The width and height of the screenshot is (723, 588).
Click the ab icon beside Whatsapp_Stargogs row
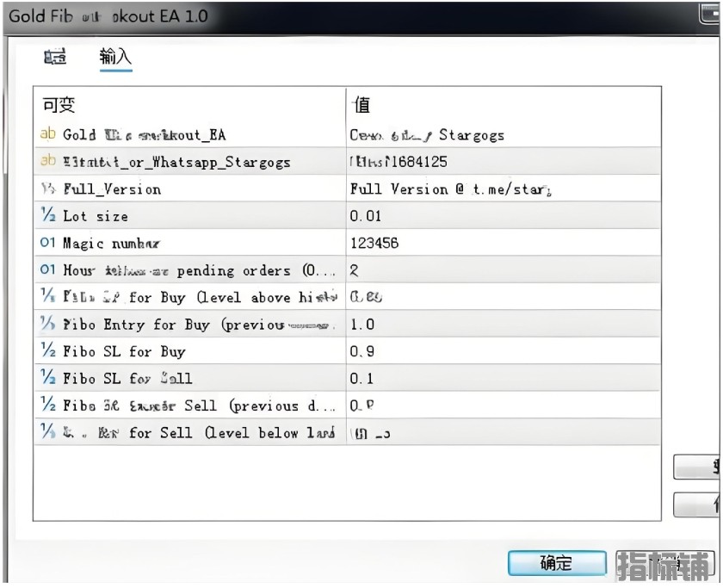coord(47,162)
